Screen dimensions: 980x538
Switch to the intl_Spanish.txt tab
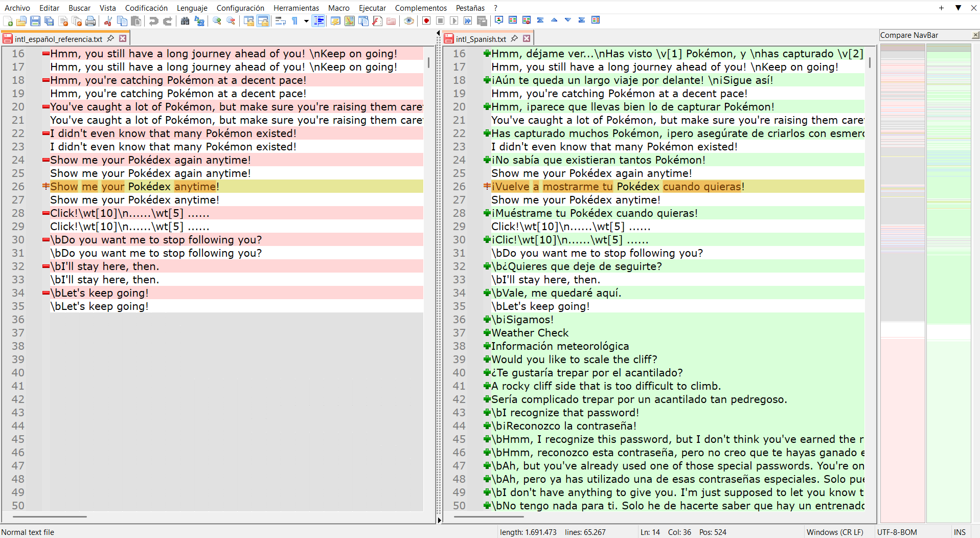(x=481, y=39)
